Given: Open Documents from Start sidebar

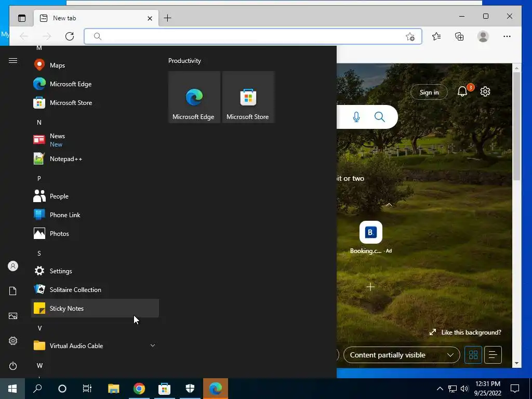Looking at the screenshot, I should [13, 291].
